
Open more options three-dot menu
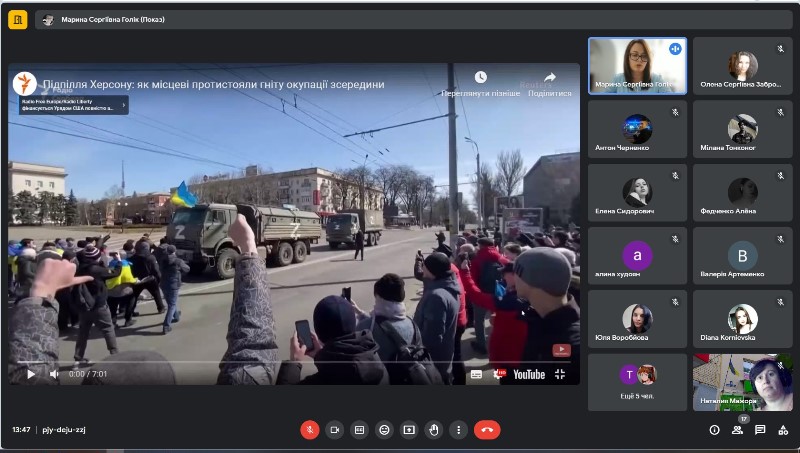click(x=459, y=430)
